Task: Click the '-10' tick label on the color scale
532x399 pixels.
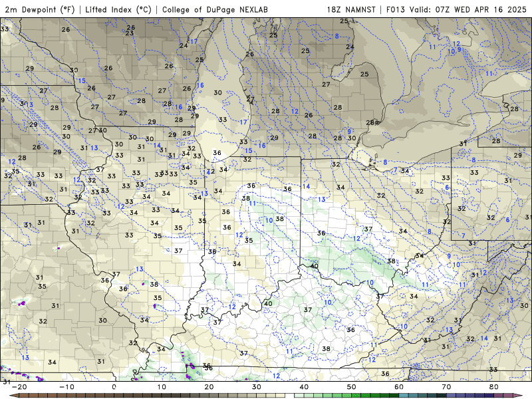Action: (66, 387)
